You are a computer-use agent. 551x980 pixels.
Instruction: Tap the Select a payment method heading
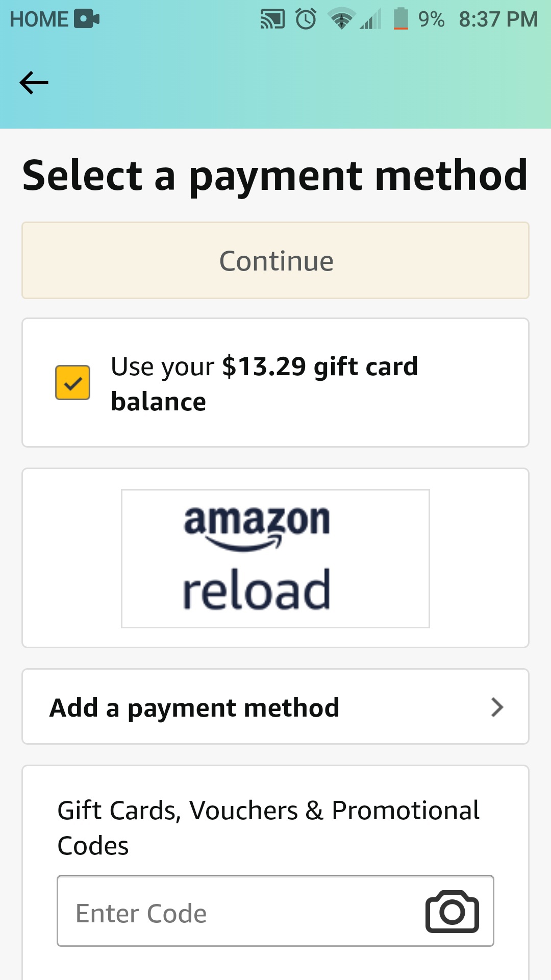click(275, 176)
